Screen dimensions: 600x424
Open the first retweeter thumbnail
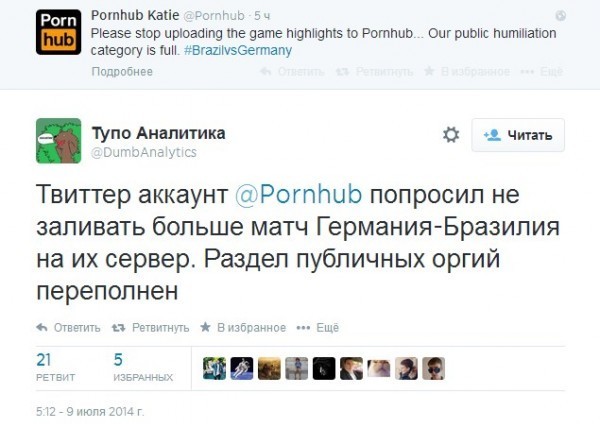pos(214,369)
